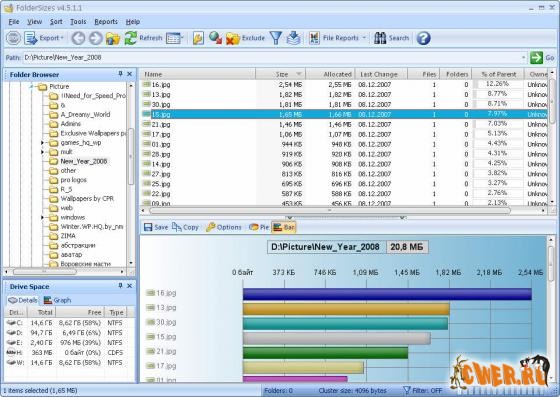Click the Export toolbar icon
Viewport: 560px width, 397px height.
click(x=31, y=38)
